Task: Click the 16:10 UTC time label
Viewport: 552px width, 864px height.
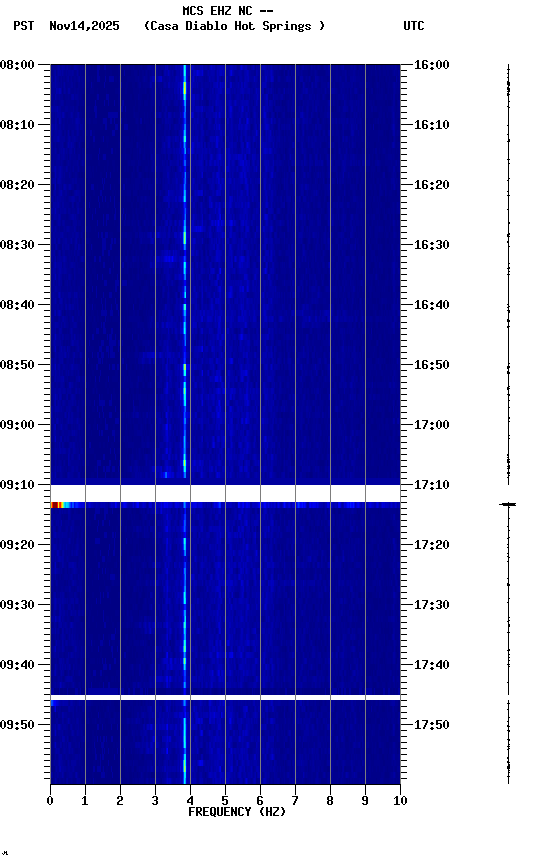Action: click(432, 125)
